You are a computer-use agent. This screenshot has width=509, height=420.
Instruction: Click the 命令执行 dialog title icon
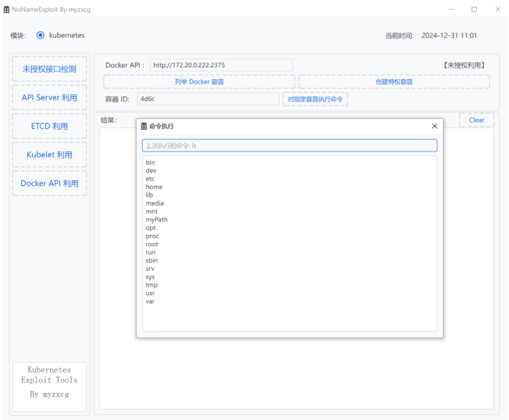(x=144, y=126)
